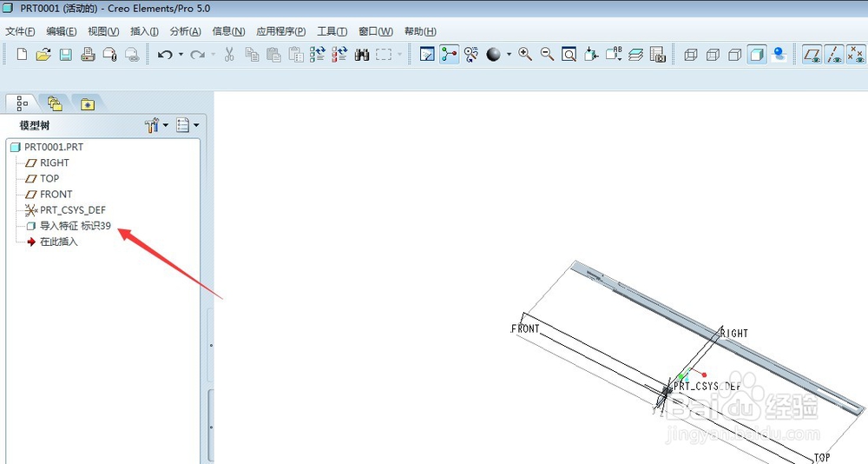
Task: Click the Zoom In magnifier
Action: pos(525,55)
